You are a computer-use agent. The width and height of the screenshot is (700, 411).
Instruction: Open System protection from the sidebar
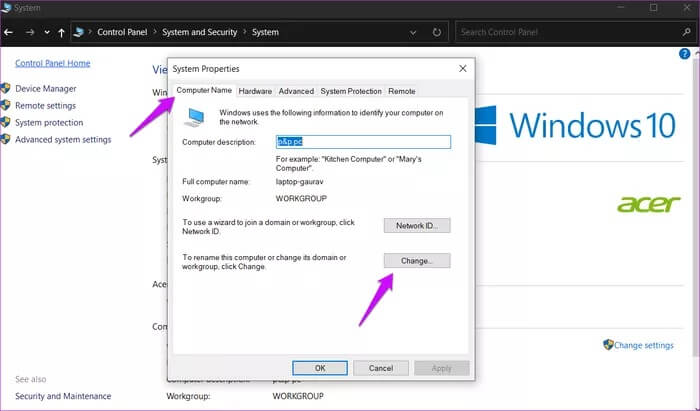pos(49,122)
